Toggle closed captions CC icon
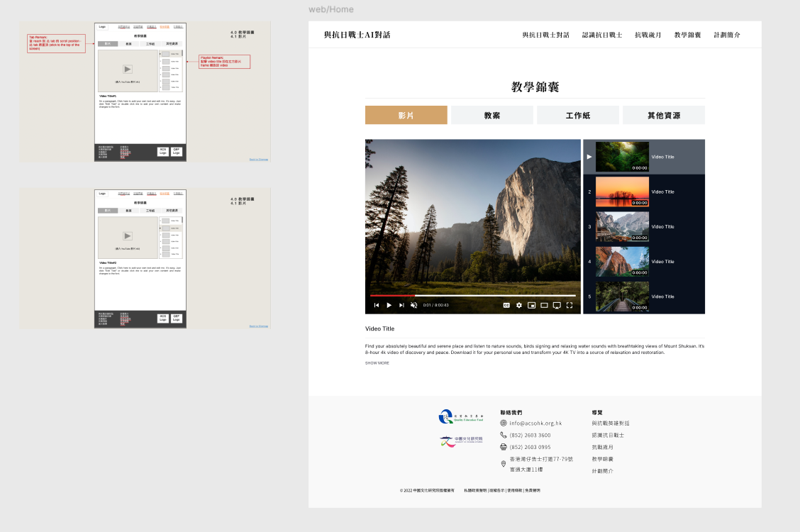The height and width of the screenshot is (532, 800). pyautogui.click(x=506, y=305)
